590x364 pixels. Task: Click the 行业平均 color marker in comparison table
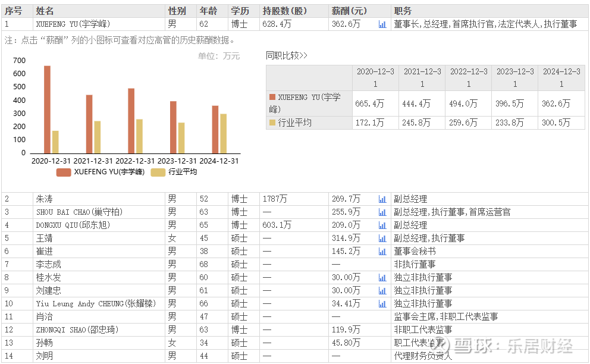272,123
